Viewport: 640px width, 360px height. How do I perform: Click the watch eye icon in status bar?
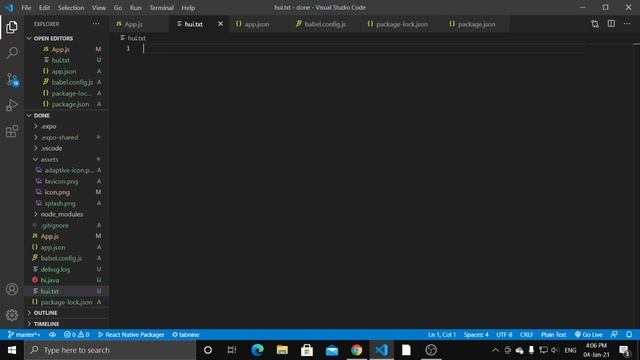click(52, 335)
